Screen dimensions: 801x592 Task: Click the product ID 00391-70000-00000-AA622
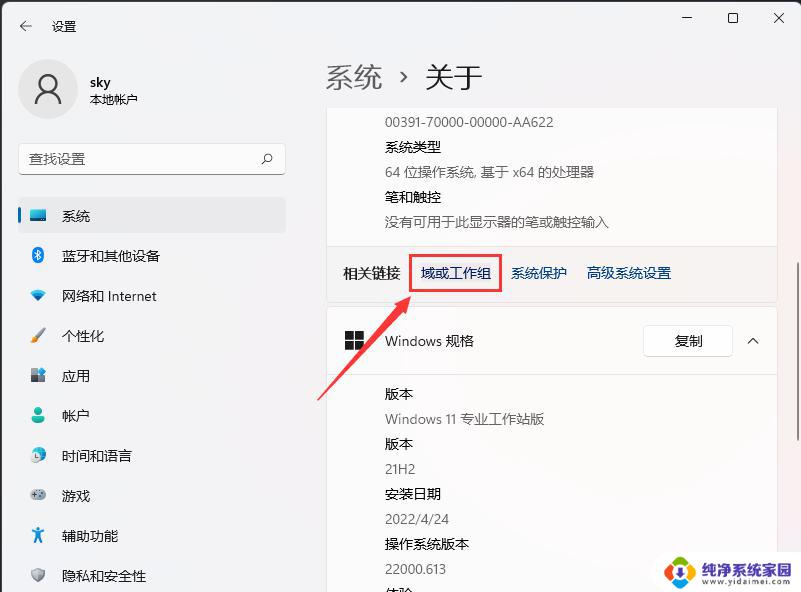pos(469,122)
